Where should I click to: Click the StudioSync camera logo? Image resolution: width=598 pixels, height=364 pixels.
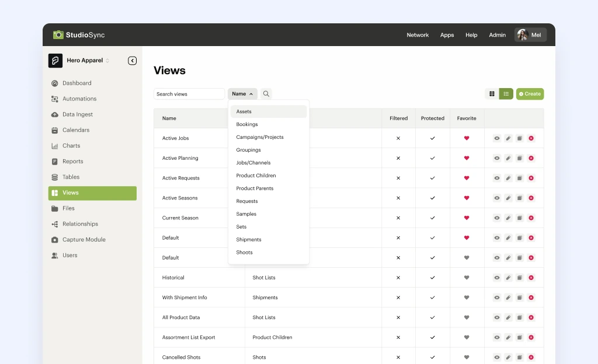click(x=58, y=34)
